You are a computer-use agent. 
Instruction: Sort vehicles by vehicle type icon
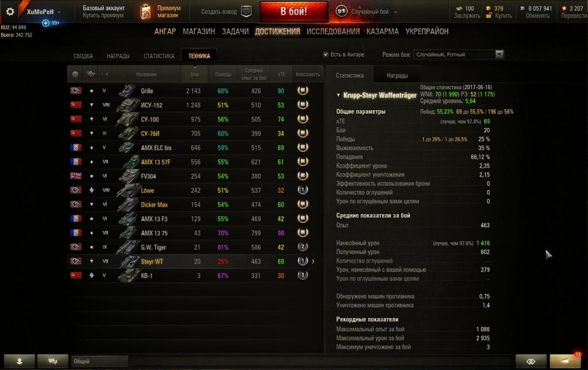(90, 74)
